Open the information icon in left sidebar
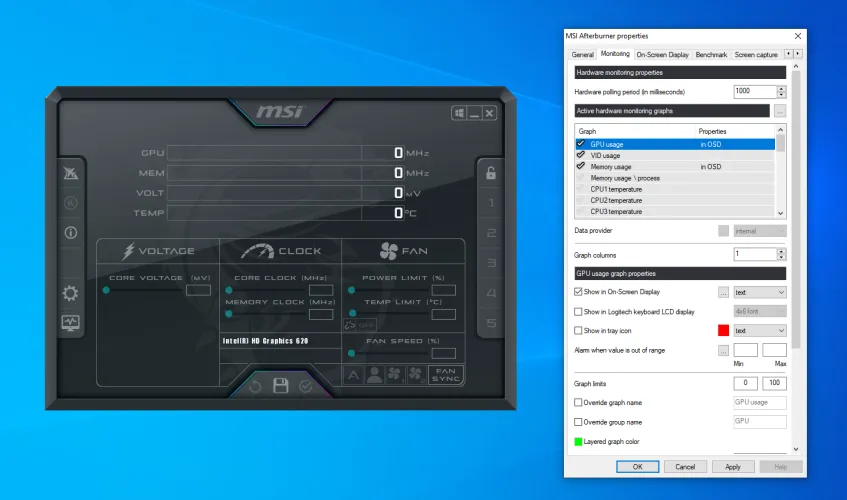This screenshot has height=500, width=847. (71, 233)
